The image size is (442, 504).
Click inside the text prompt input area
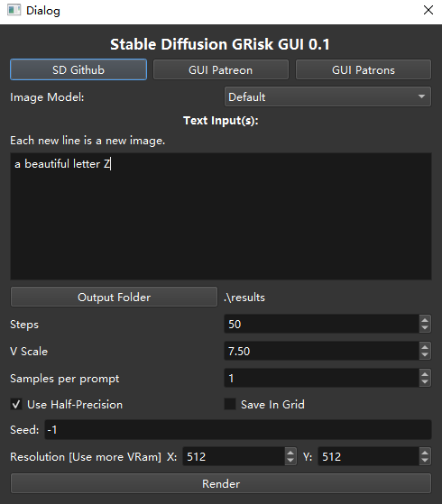[221, 216]
